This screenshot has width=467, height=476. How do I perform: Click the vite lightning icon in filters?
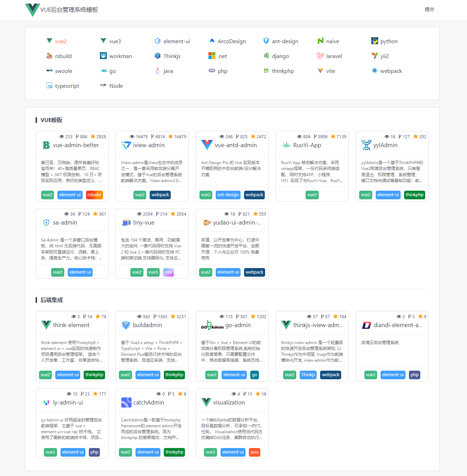[320, 71]
